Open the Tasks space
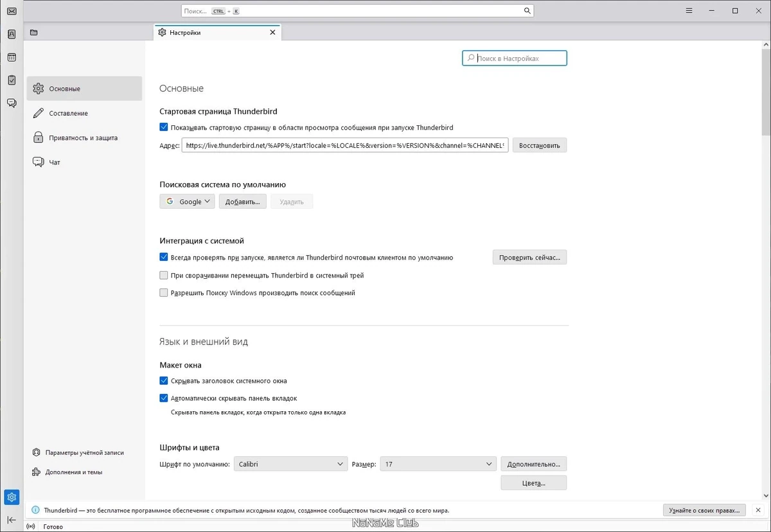Image resolution: width=771 pixels, height=532 pixels. click(x=12, y=80)
